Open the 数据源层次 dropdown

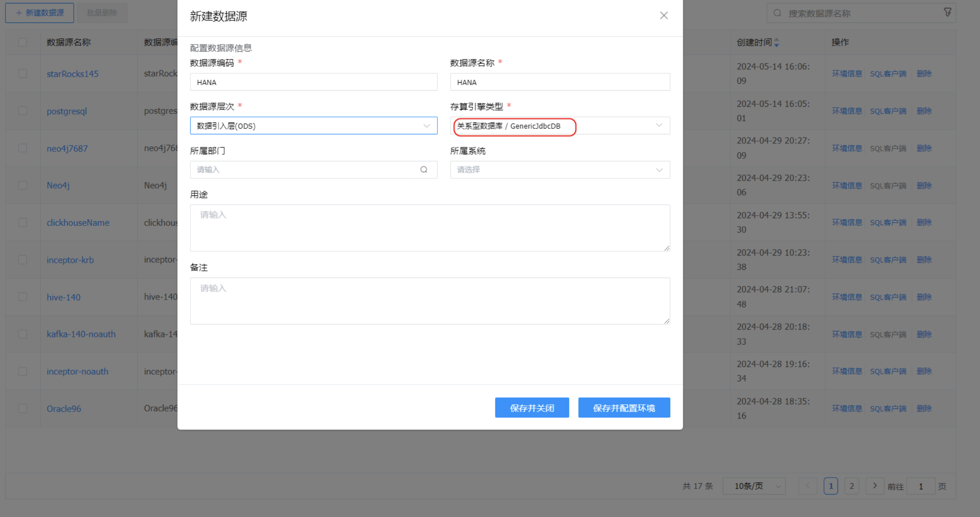(x=314, y=126)
